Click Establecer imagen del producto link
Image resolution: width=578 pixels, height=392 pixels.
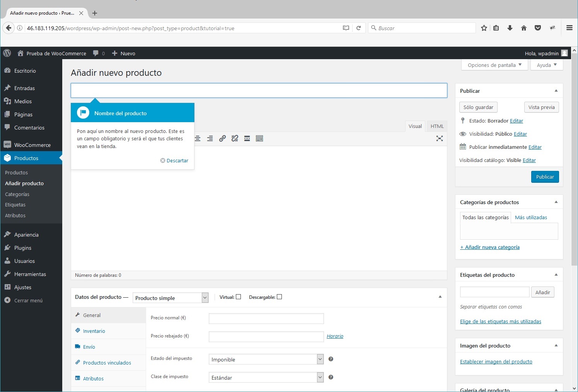(496, 361)
